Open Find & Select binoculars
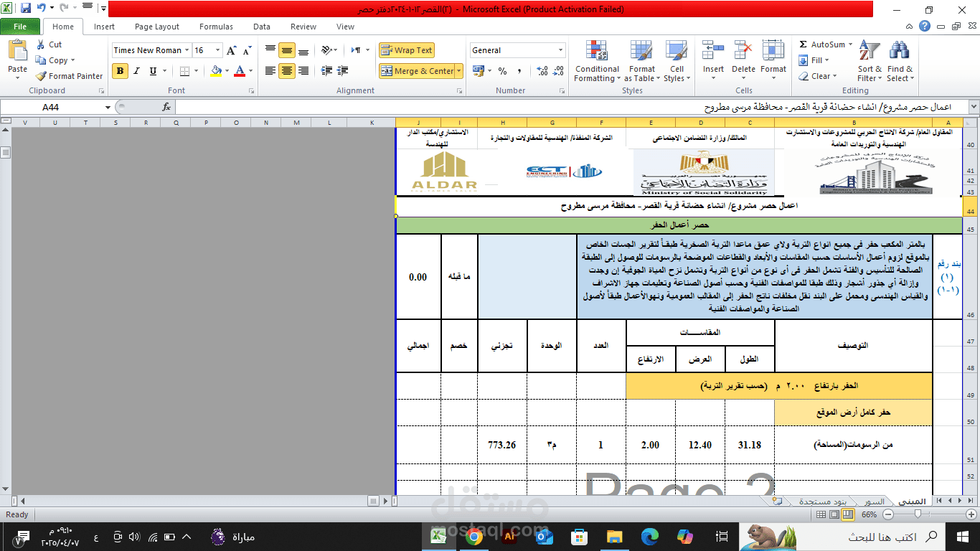The width and height of the screenshot is (980, 551). click(x=899, y=62)
